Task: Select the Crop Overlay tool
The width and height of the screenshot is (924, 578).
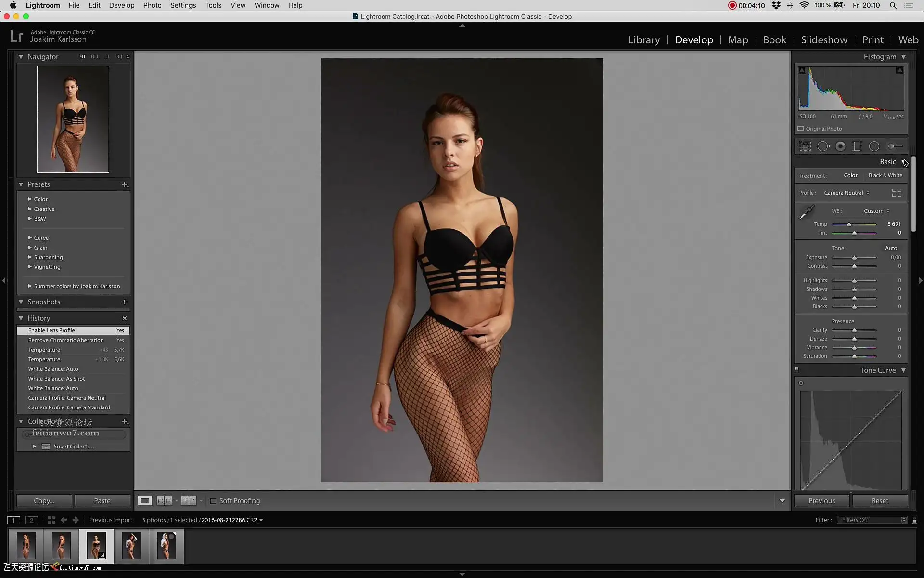Action: [805, 146]
